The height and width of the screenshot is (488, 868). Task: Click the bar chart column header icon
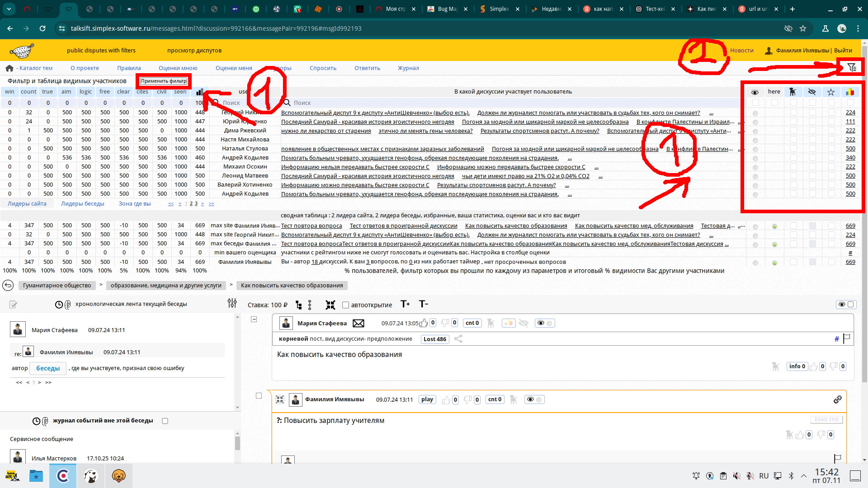click(x=199, y=92)
